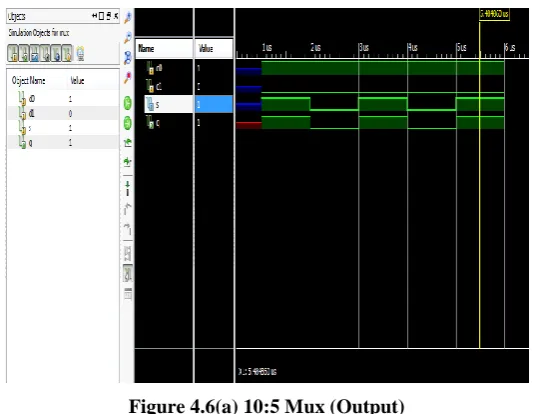Click the 3 us mark on the ruler

[364, 48]
